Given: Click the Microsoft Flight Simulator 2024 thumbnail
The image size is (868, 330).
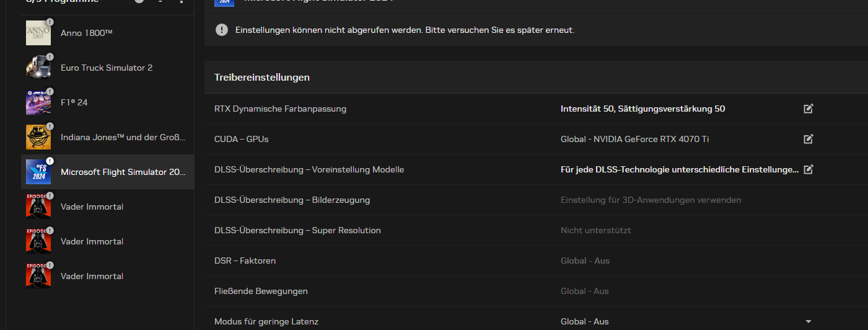Looking at the screenshot, I should point(38,172).
